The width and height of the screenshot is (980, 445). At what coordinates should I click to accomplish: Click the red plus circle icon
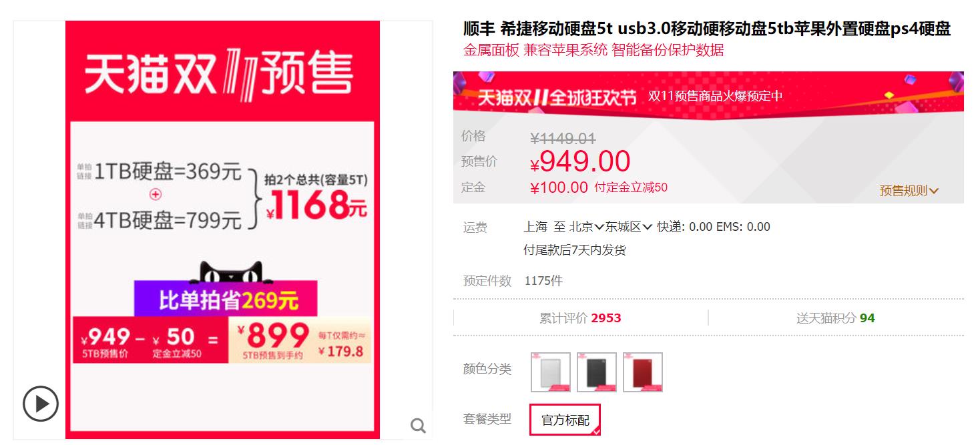click(156, 195)
